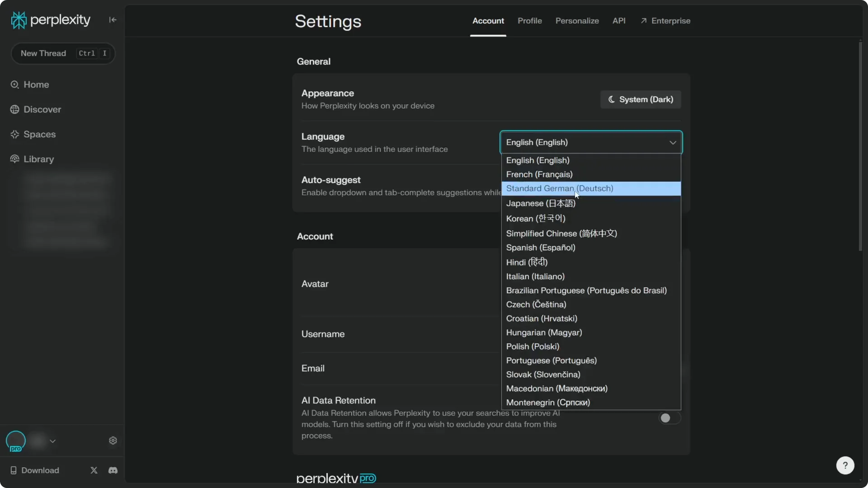
Task: Switch to the Profile settings tab
Action: click(529, 20)
